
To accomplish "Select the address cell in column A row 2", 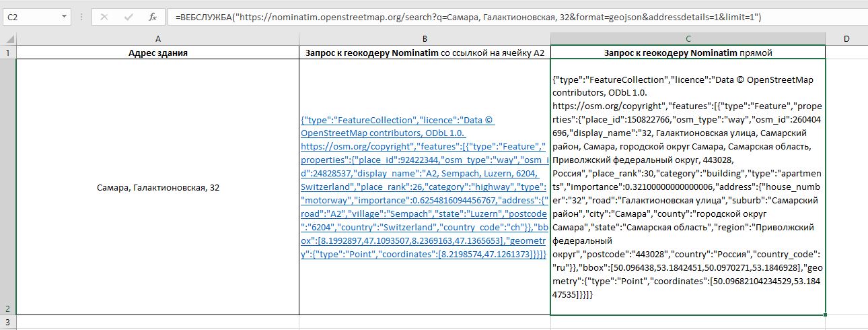I will 157,187.
